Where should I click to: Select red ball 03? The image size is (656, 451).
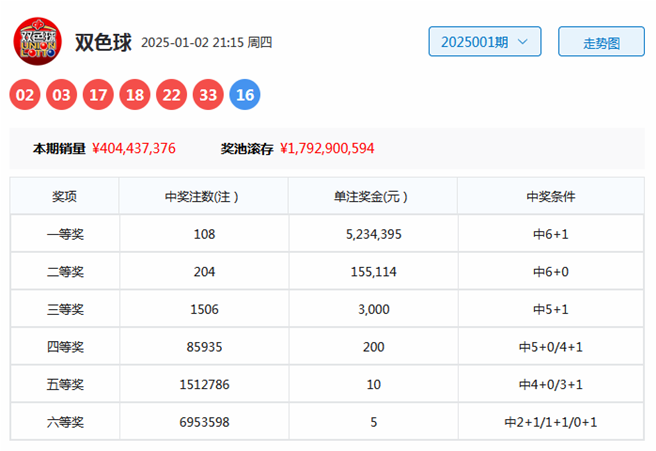pyautogui.click(x=62, y=95)
